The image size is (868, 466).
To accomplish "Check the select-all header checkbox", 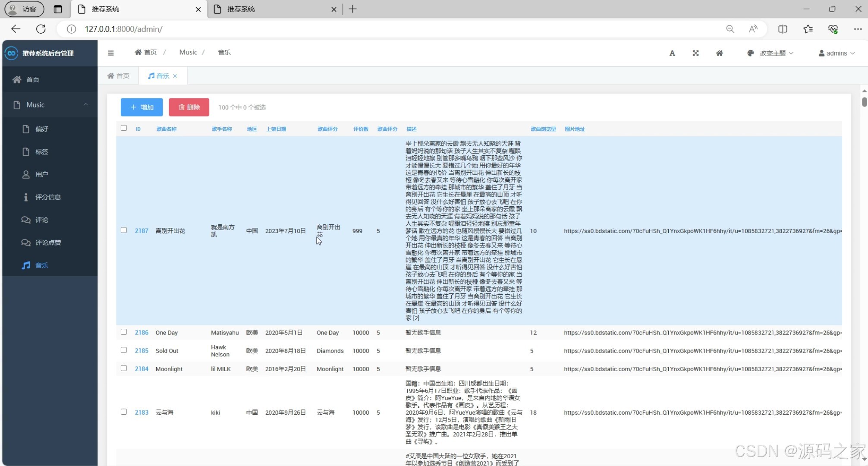I will 124,128.
